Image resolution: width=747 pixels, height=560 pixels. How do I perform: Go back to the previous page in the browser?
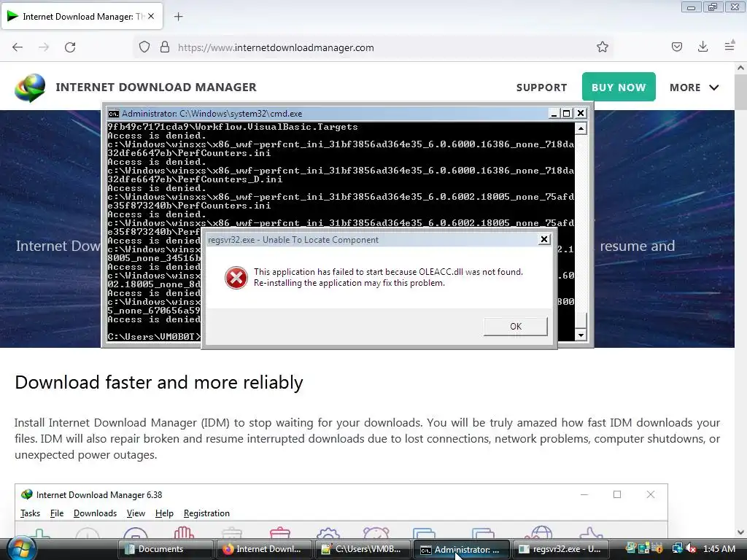point(18,47)
